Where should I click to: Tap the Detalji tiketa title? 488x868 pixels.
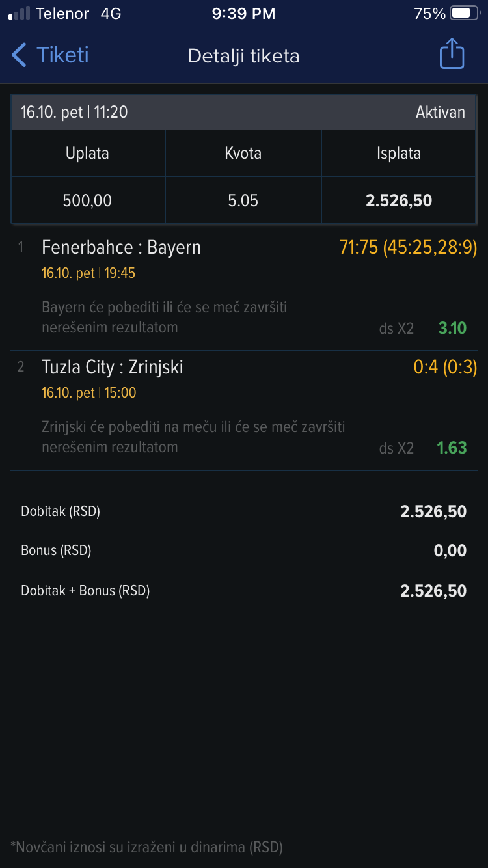[x=243, y=56]
